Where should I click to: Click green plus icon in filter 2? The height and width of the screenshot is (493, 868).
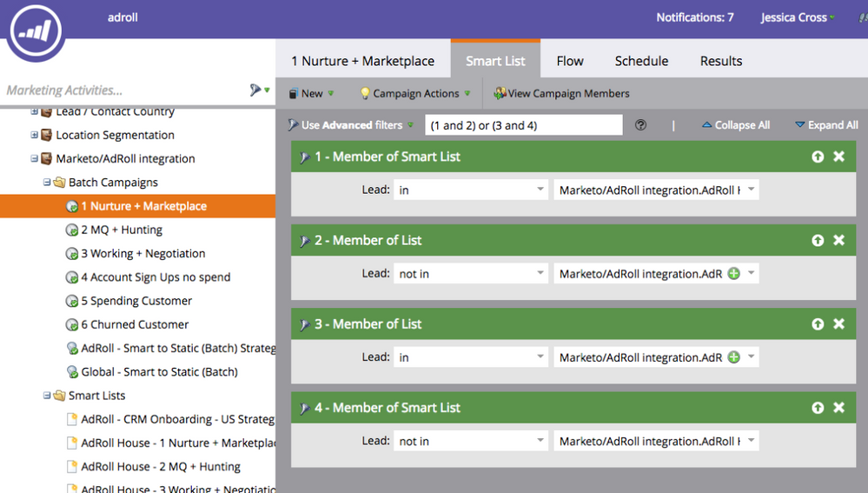point(734,274)
